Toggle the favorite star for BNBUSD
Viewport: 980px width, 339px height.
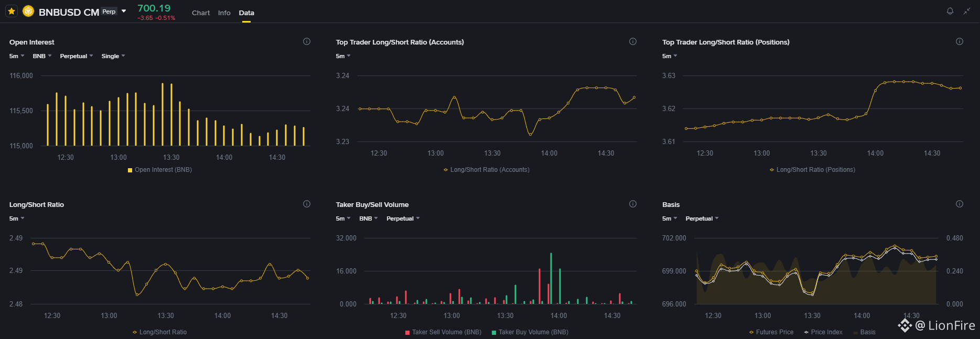coord(12,11)
